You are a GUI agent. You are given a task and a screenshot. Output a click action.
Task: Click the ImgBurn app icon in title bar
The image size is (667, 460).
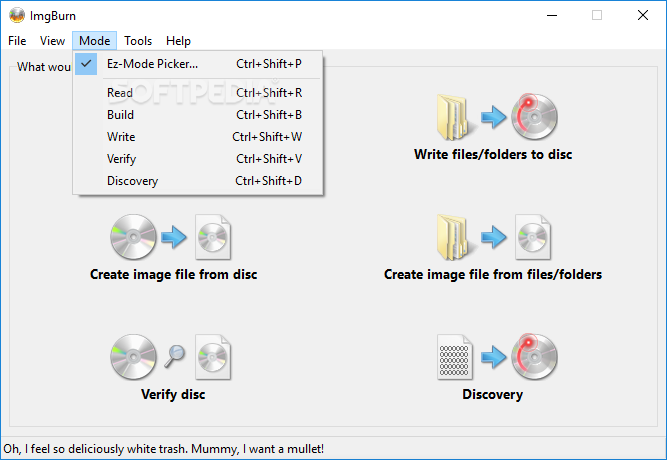[x=17, y=16]
